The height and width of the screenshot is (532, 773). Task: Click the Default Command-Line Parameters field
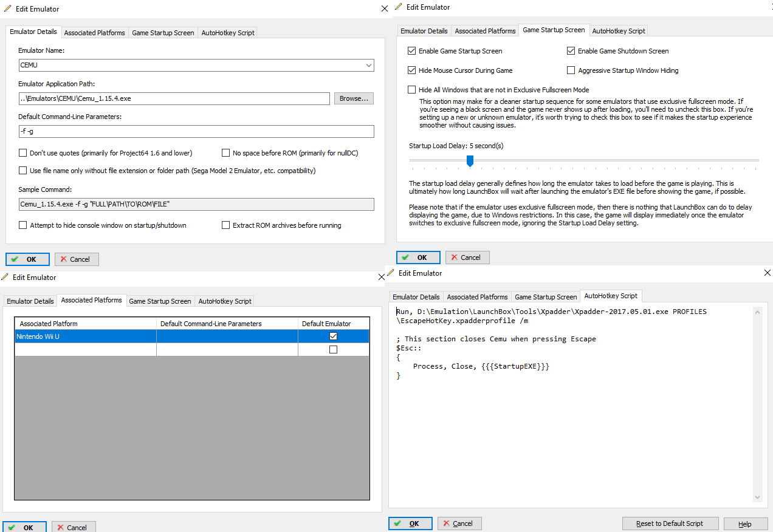click(x=196, y=132)
